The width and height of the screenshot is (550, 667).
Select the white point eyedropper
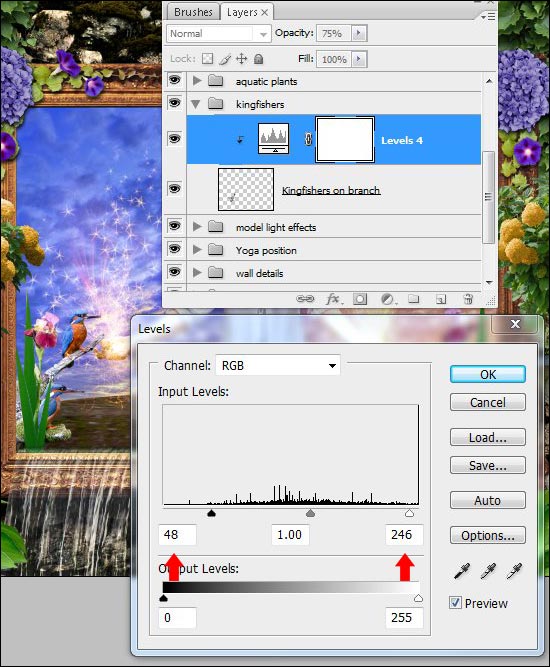point(514,571)
